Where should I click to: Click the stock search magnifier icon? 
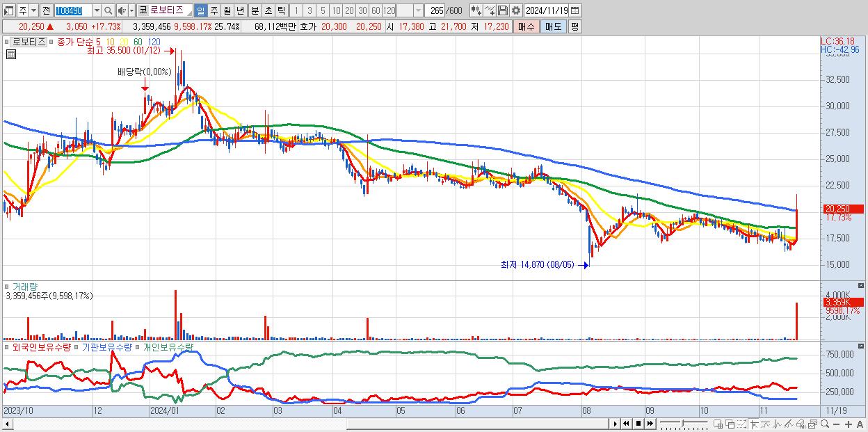point(108,10)
